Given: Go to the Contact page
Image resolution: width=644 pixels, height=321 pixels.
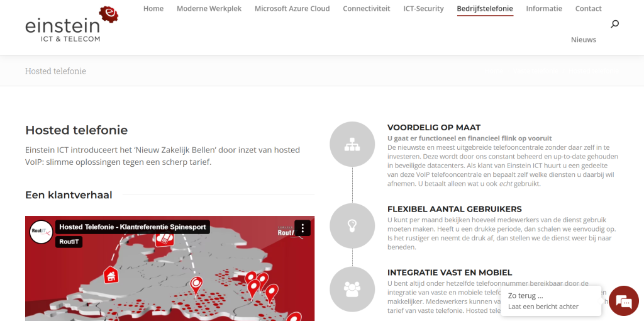Looking at the screenshot, I should pos(588,9).
